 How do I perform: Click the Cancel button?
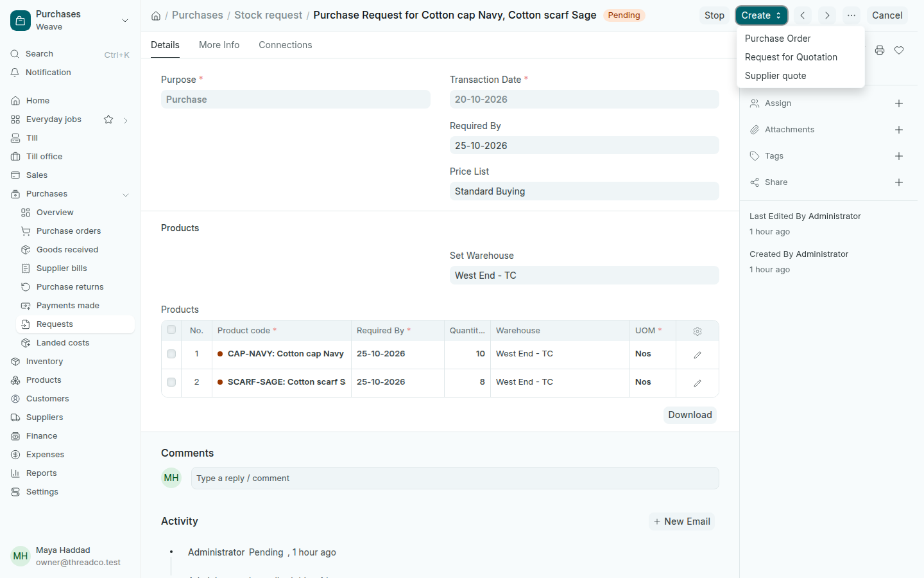tap(887, 15)
